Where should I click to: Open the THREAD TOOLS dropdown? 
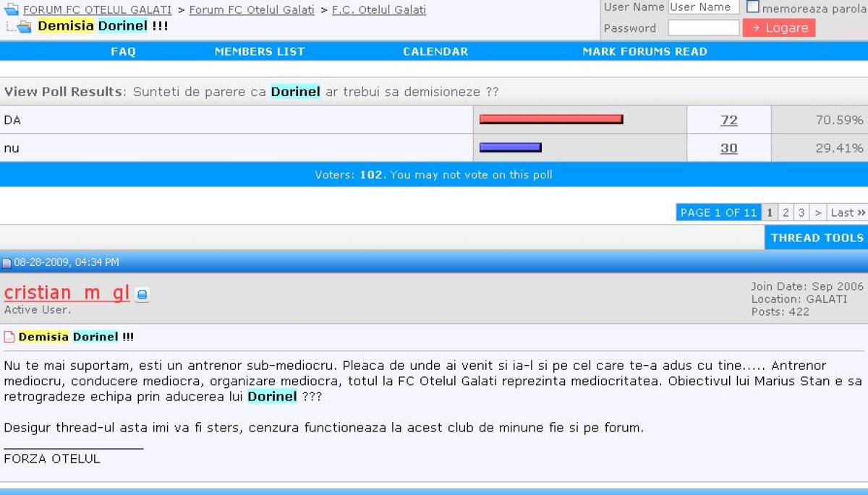[x=817, y=237]
